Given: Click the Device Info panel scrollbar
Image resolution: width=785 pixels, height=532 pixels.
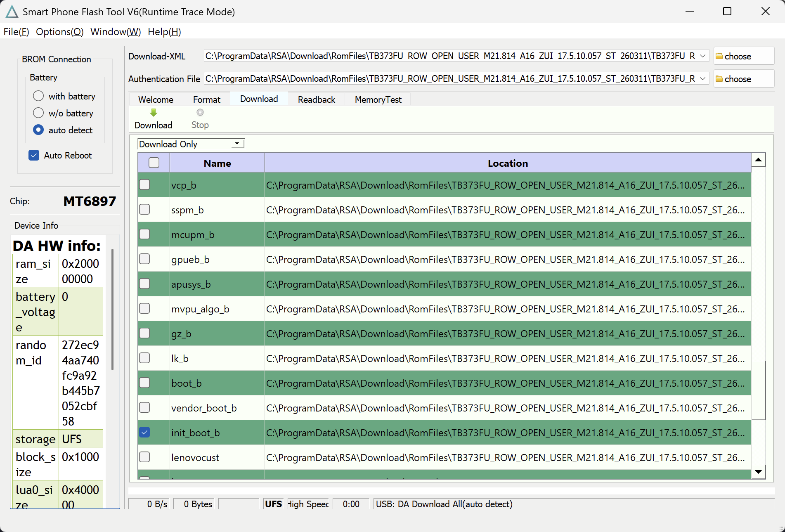Looking at the screenshot, I should click(x=112, y=310).
